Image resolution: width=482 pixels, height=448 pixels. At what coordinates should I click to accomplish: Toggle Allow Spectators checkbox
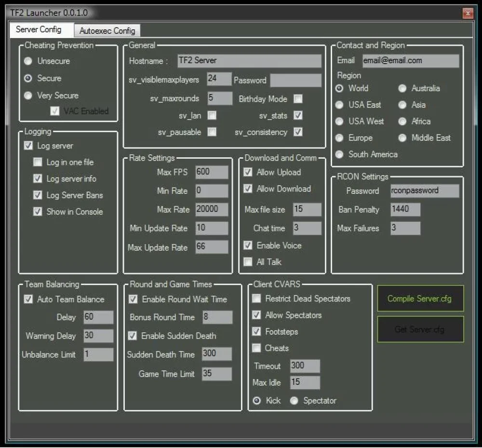(x=256, y=315)
